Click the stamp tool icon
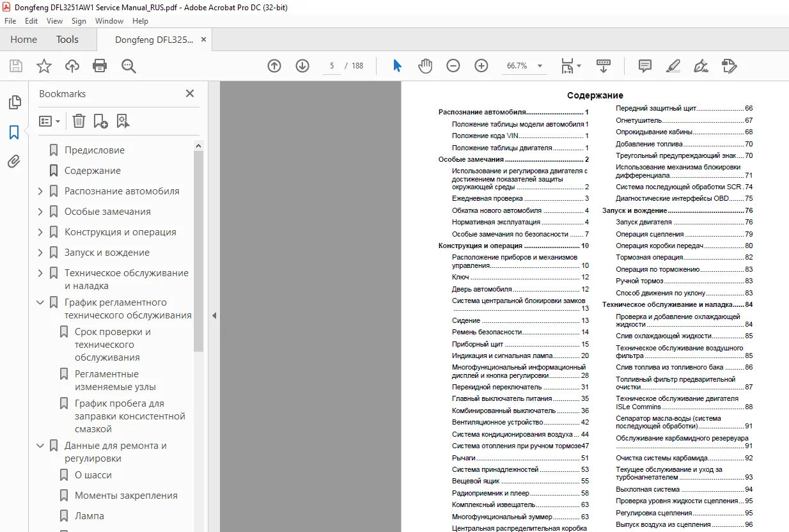This screenshot has width=789, height=532. 729,66
